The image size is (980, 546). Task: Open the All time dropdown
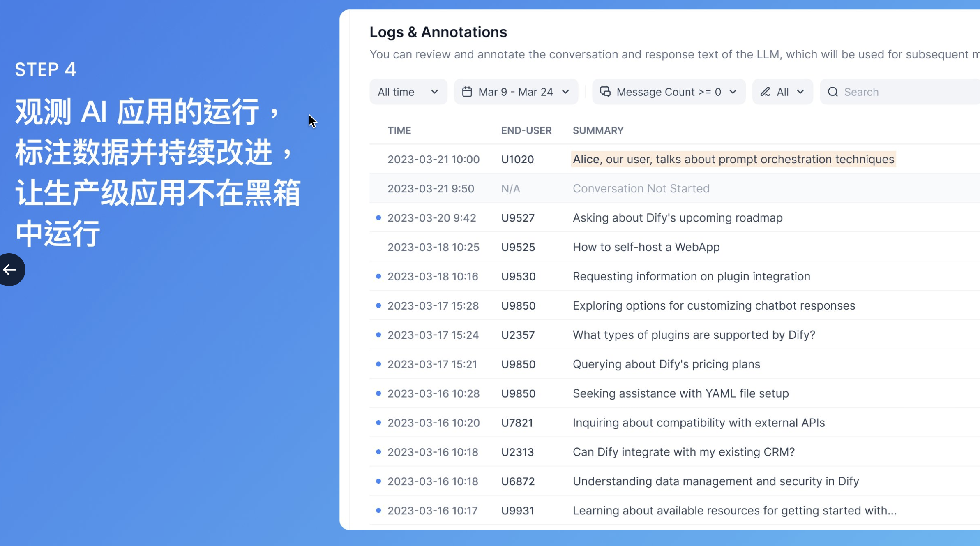pos(408,92)
